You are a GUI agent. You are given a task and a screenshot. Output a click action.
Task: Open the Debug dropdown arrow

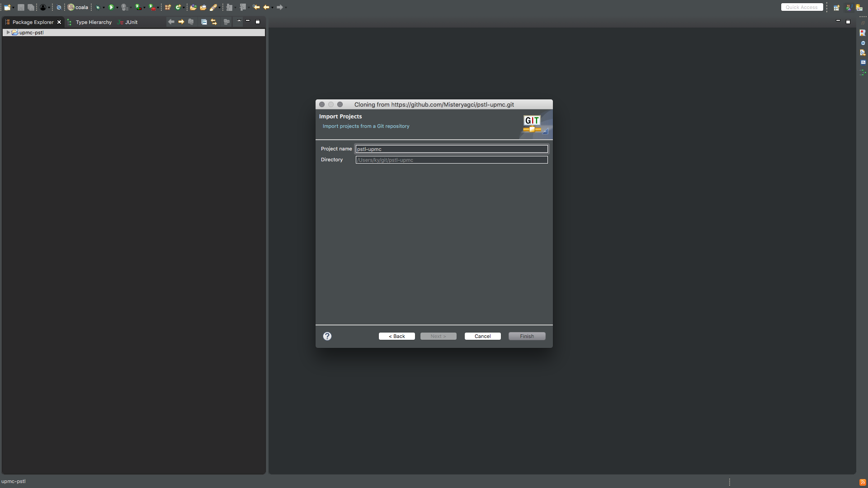click(x=104, y=8)
